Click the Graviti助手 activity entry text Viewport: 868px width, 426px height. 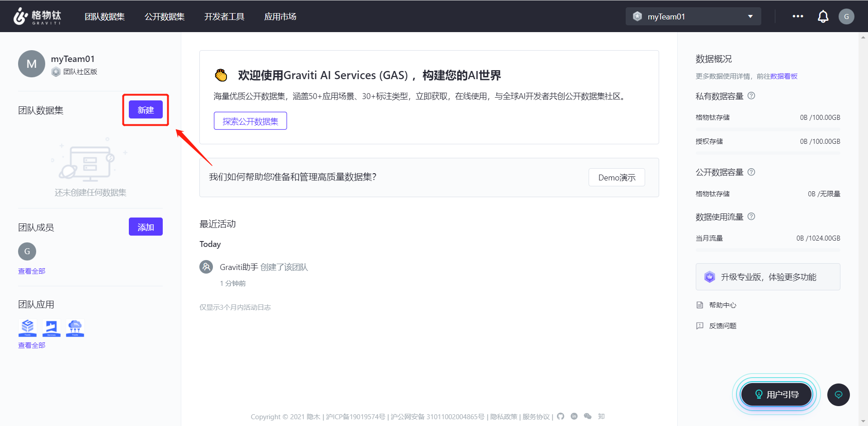tap(264, 267)
